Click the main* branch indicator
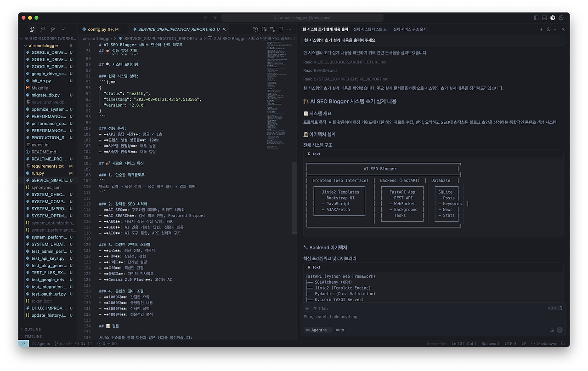Image resolution: width=588 pixels, height=371 pixels. (x=63, y=343)
